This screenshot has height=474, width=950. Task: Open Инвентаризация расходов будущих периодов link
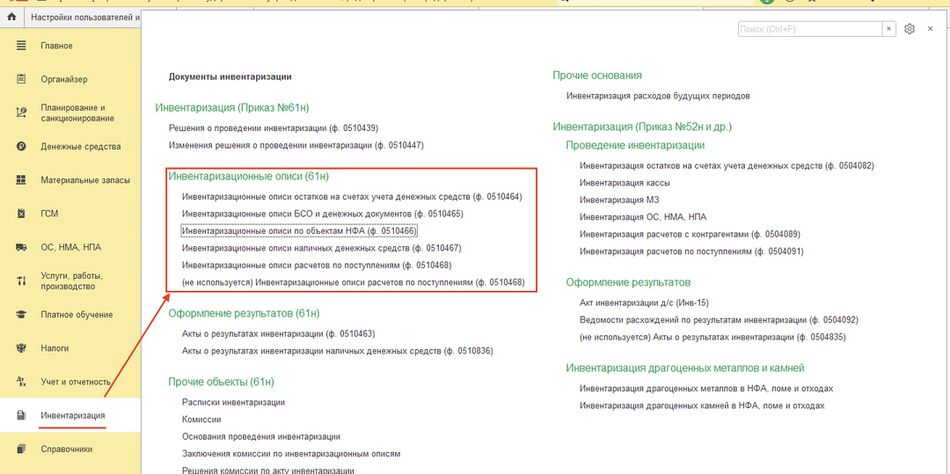(x=658, y=96)
